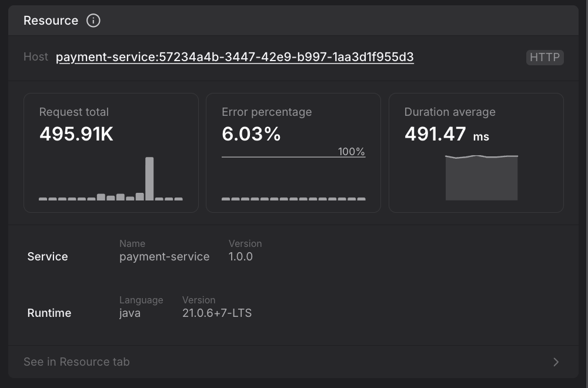Select the service name payment-service
This screenshot has width=588, height=388.
pos(164,256)
